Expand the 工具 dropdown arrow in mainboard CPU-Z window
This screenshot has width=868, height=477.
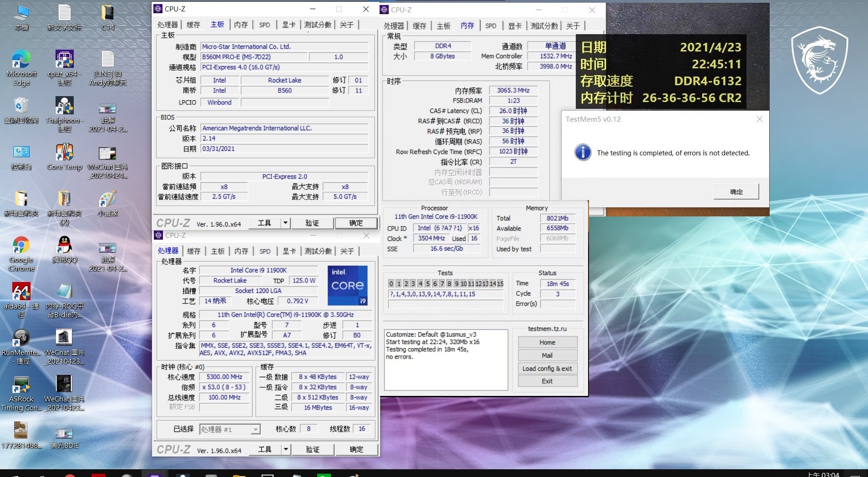click(285, 223)
